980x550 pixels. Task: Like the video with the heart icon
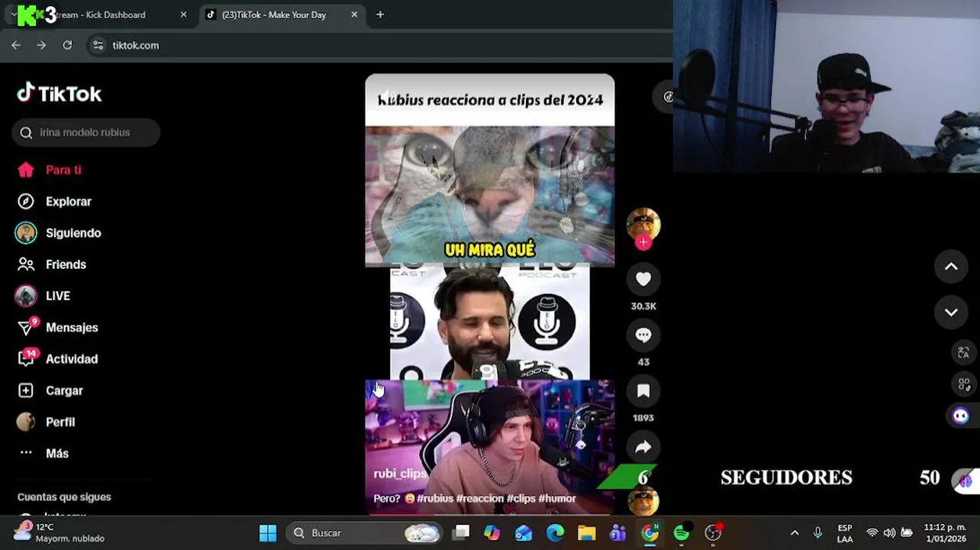[643, 280]
